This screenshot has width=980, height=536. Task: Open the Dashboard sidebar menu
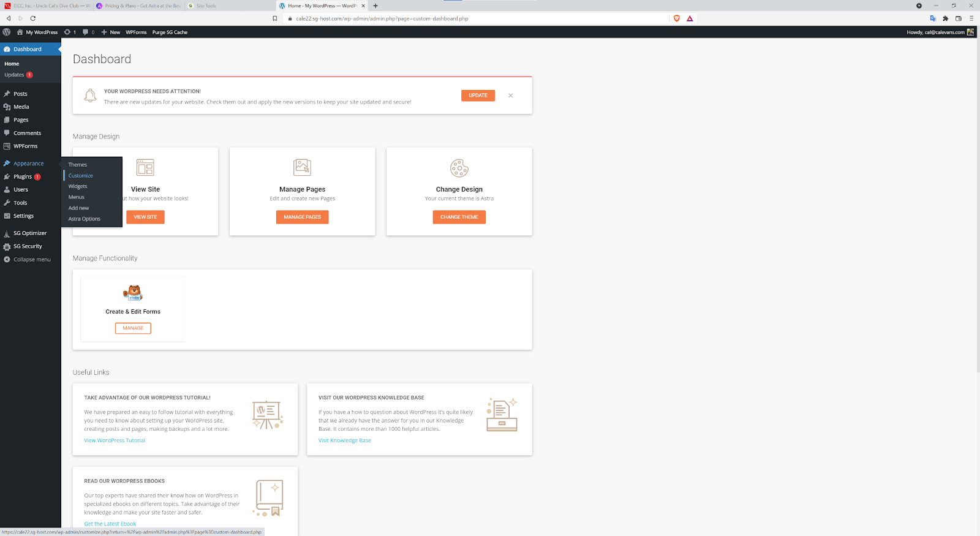coord(31,49)
